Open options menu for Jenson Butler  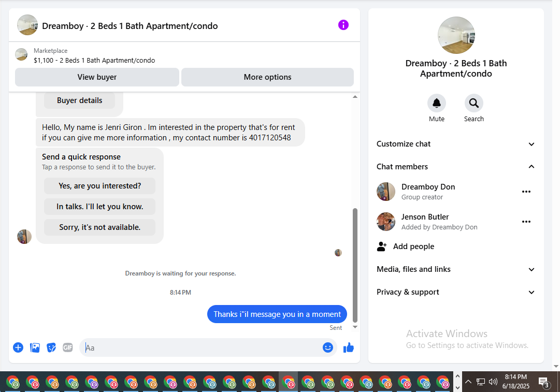(x=526, y=222)
